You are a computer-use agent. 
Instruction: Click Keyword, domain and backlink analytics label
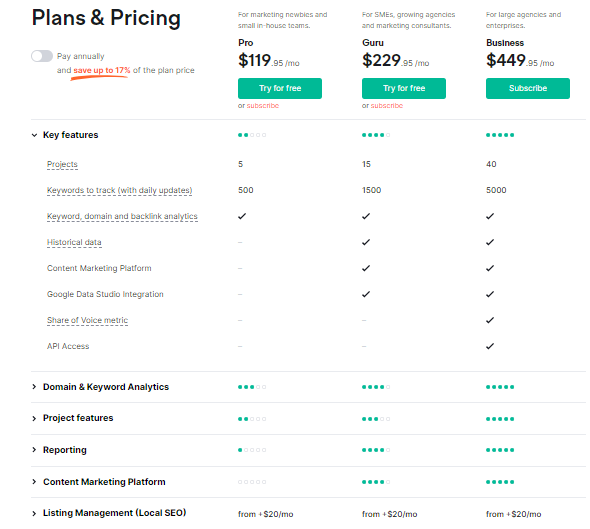[x=122, y=216]
